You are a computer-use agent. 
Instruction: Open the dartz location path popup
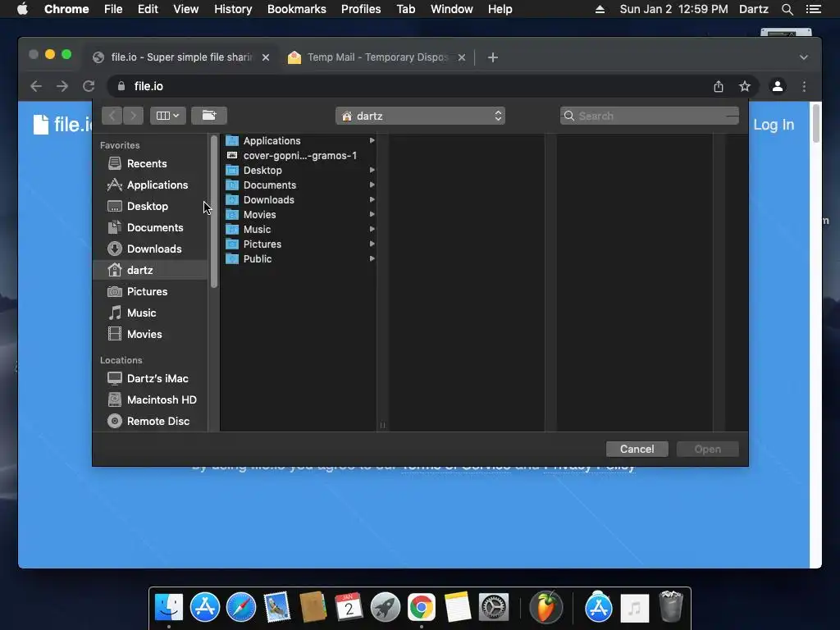[420, 116]
